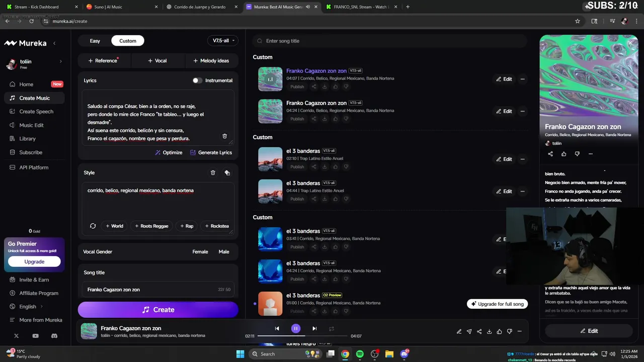
Task: Switch to Suno AI Music browser tab
Action: coord(121,7)
